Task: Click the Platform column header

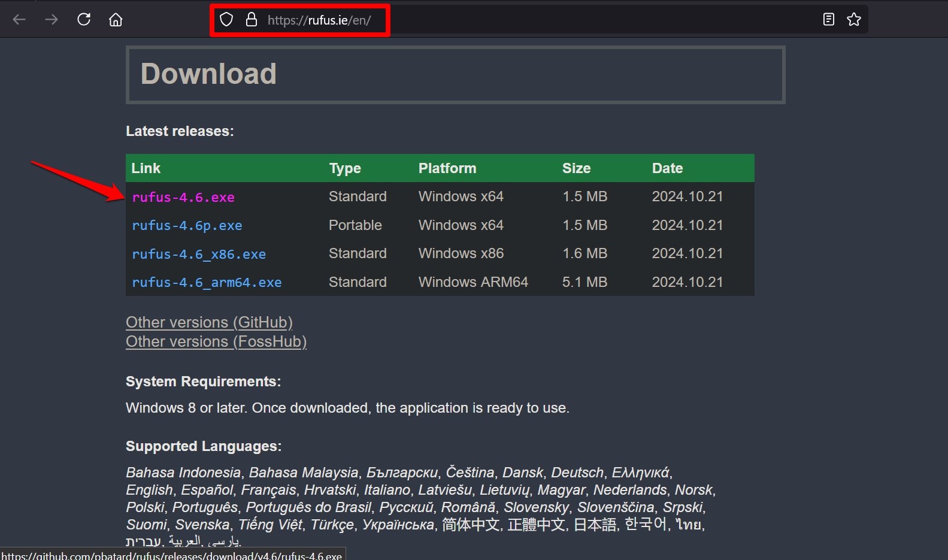Action: [x=447, y=168]
